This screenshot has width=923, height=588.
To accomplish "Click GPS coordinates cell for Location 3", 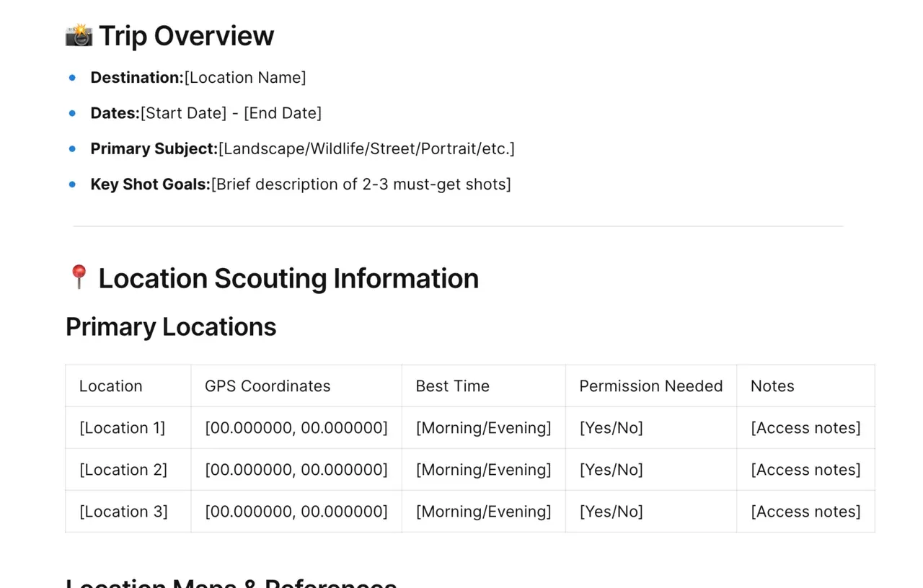I will pos(296,512).
